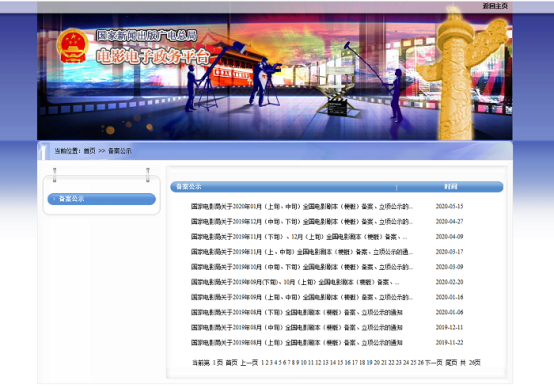Click the 时间 column header

(x=450, y=187)
